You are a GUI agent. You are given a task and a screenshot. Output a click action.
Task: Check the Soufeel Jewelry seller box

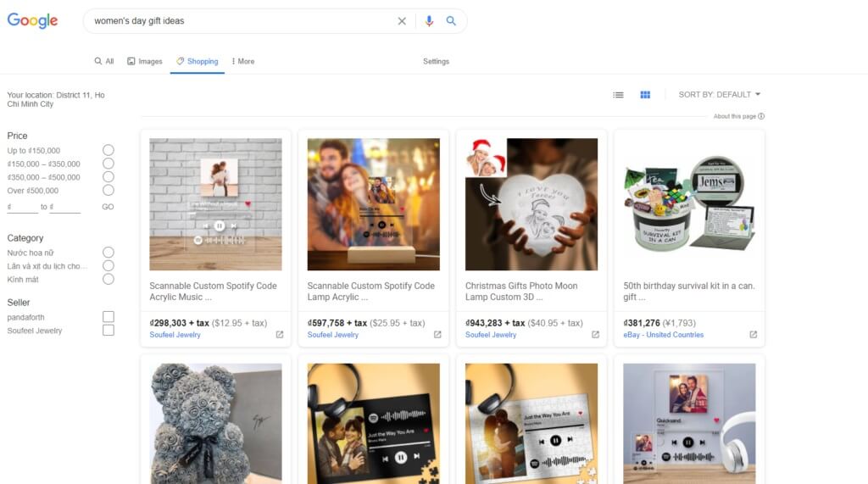coord(108,330)
